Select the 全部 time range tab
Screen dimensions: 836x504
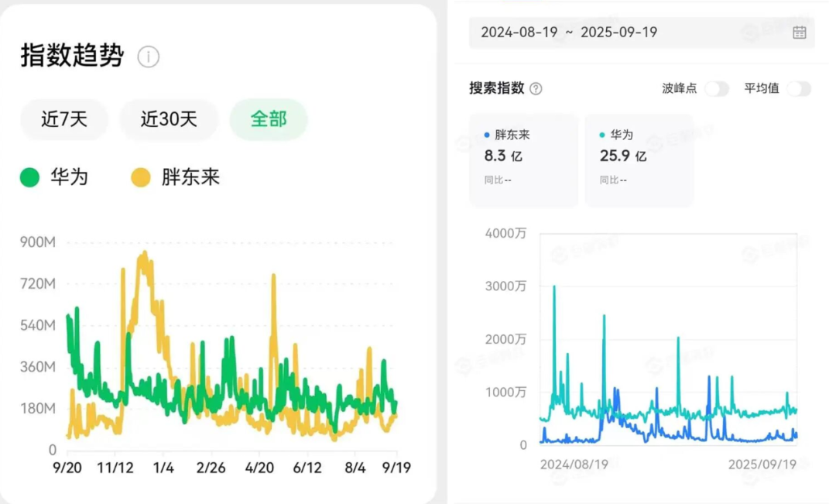269,119
